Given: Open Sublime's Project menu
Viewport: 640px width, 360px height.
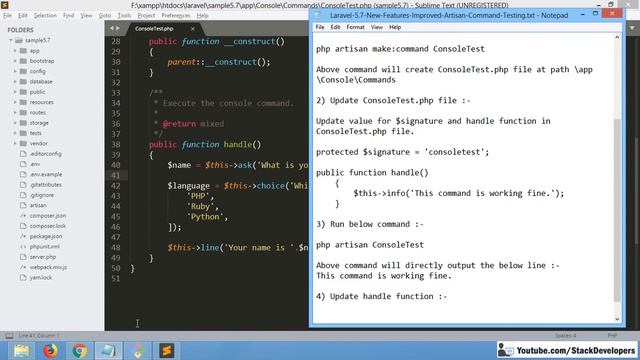Looking at the screenshot, I should pos(146,16).
